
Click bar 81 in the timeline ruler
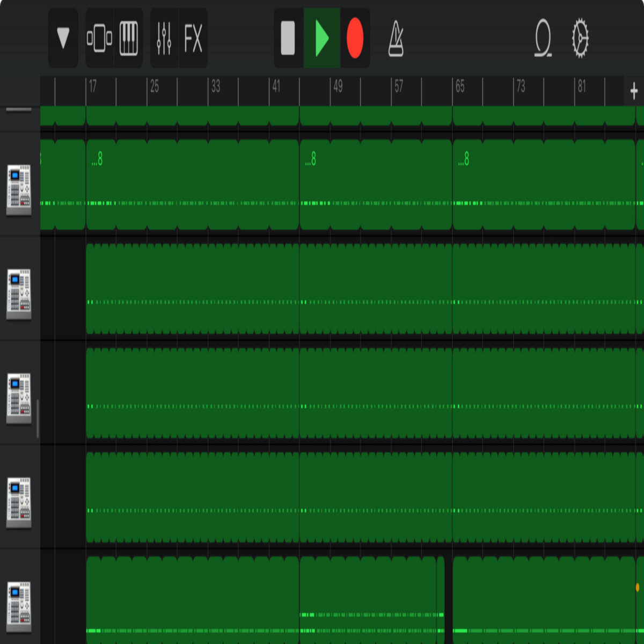(x=582, y=87)
